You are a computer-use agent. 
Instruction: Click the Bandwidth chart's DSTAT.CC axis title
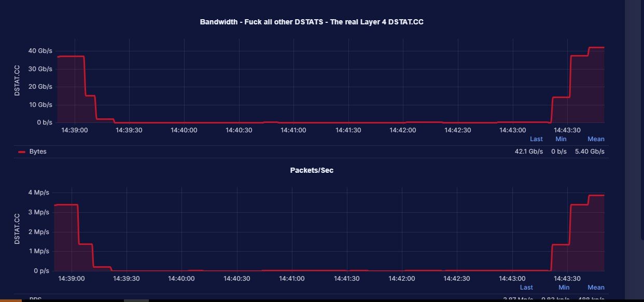tap(17, 80)
